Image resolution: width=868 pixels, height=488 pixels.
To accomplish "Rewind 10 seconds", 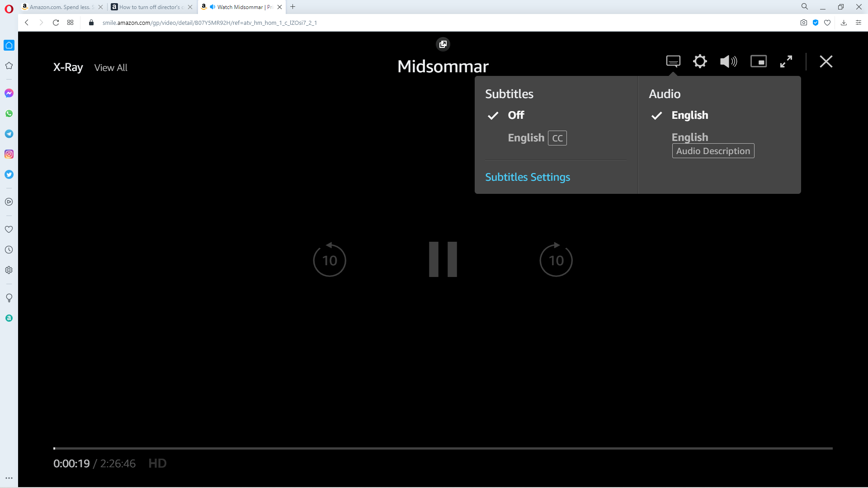I will 330,260.
